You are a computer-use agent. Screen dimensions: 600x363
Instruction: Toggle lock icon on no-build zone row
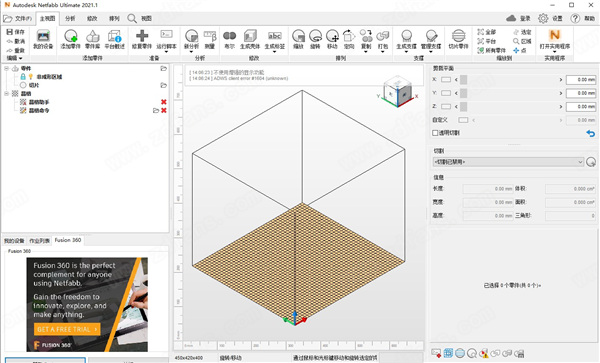pyautogui.click(x=23, y=77)
